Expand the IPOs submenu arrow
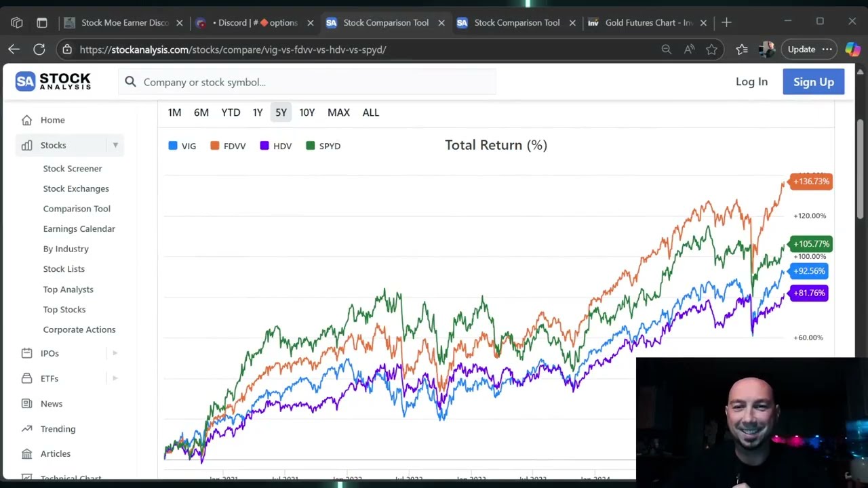This screenshot has width=868, height=488. [115, 353]
